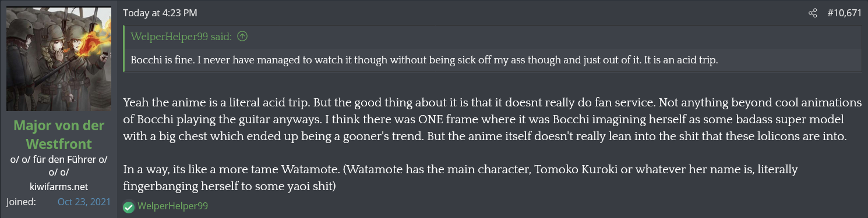868x218 pixels.
Task: Click "WelperHelper99 said:" quote header
Action: tap(181, 37)
